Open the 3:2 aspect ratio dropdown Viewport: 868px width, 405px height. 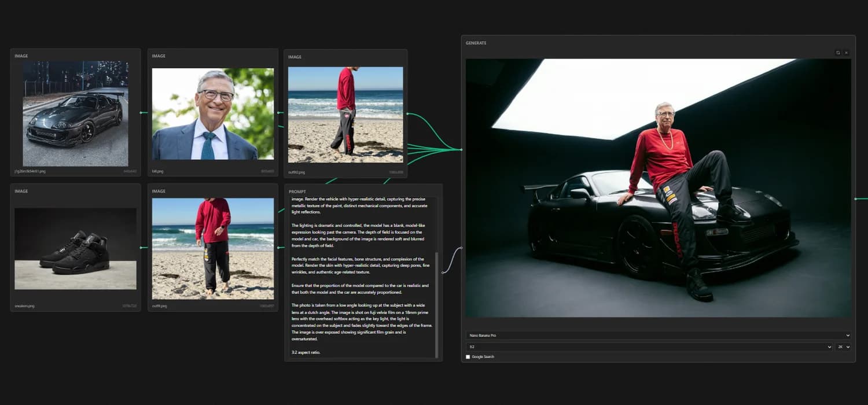tap(649, 347)
